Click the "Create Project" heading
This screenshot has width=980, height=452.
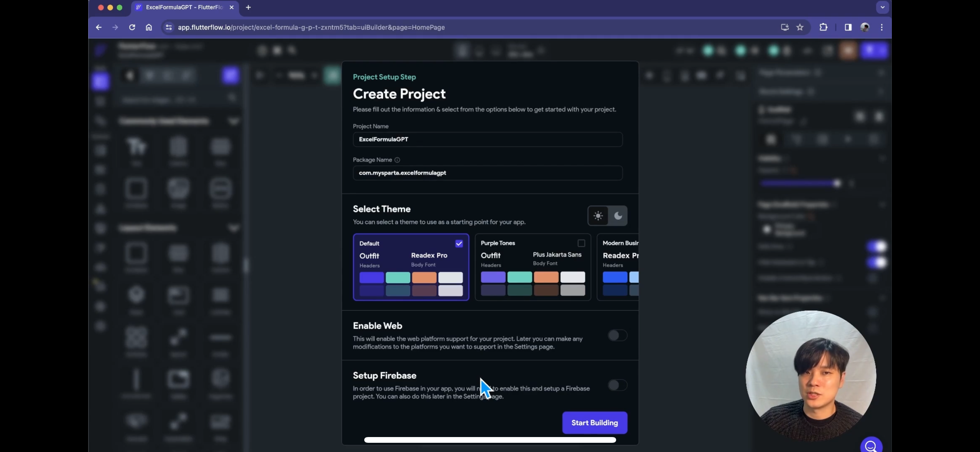tap(399, 94)
